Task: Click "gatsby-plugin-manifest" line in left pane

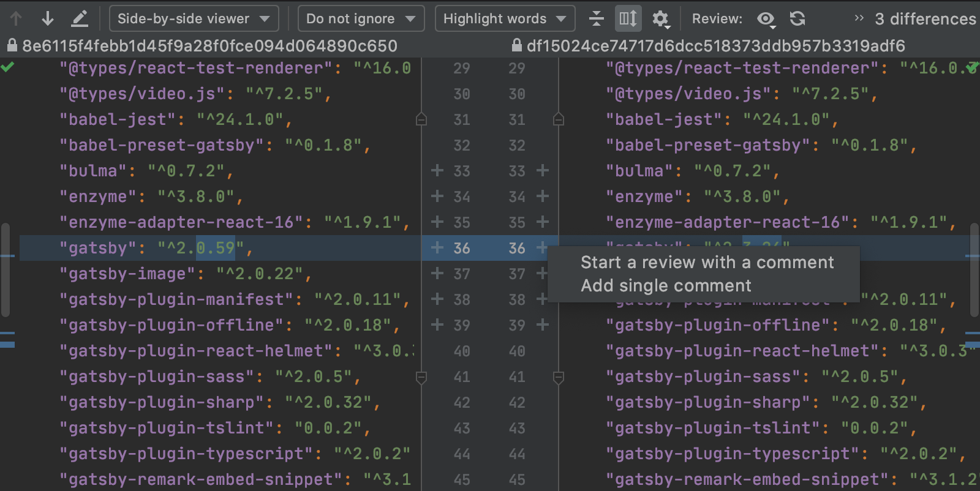Action: pos(235,299)
